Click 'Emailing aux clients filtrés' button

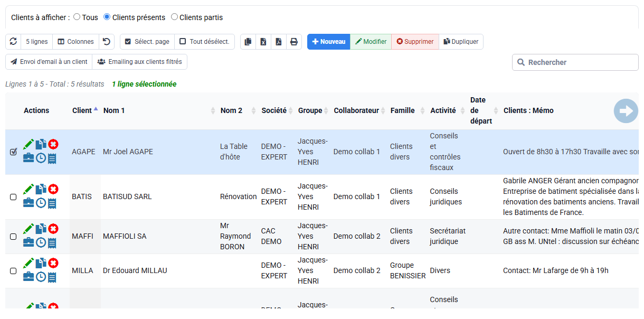tap(140, 62)
